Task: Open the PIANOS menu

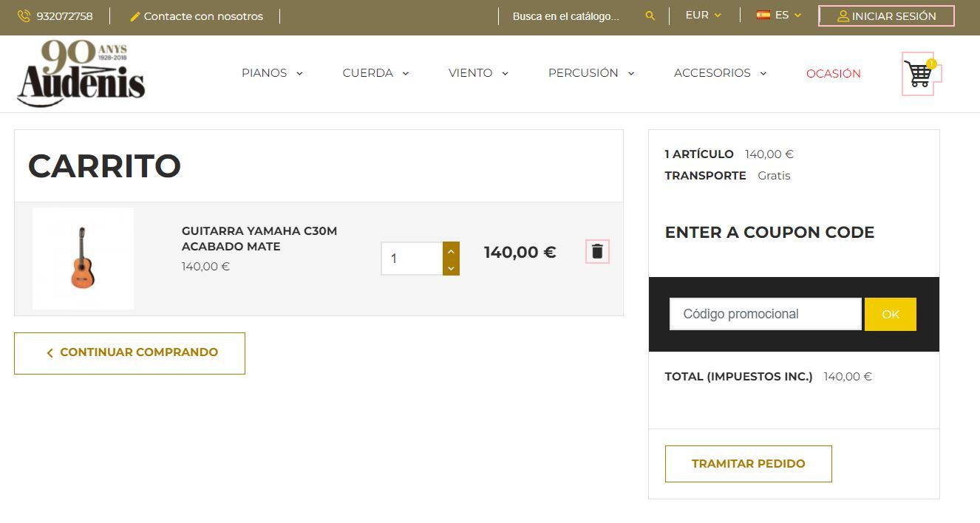Action: (x=264, y=73)
